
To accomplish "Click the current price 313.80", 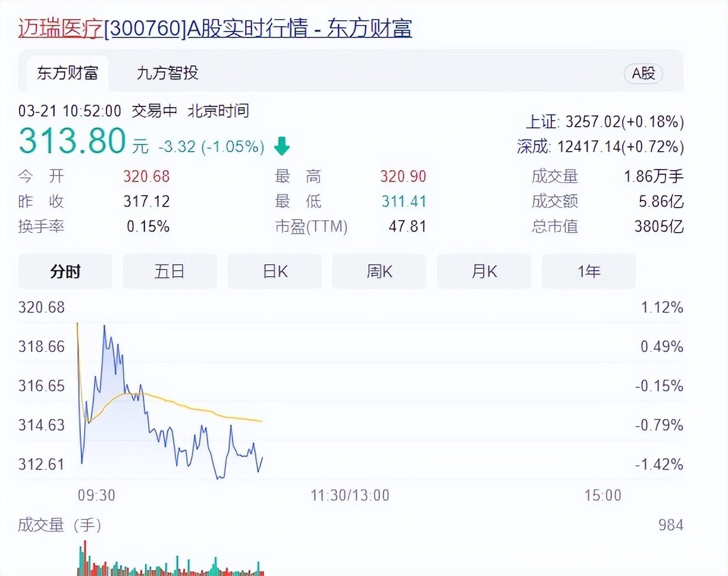I will [72, 142].
